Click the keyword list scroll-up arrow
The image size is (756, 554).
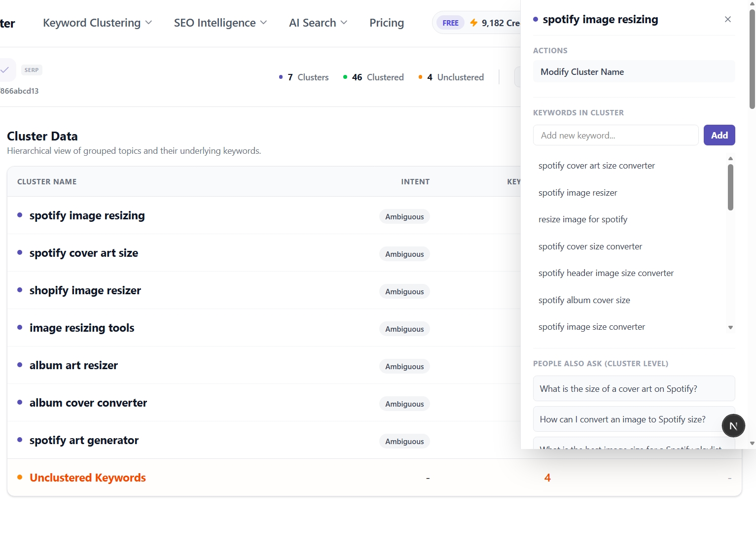(730, 158)
